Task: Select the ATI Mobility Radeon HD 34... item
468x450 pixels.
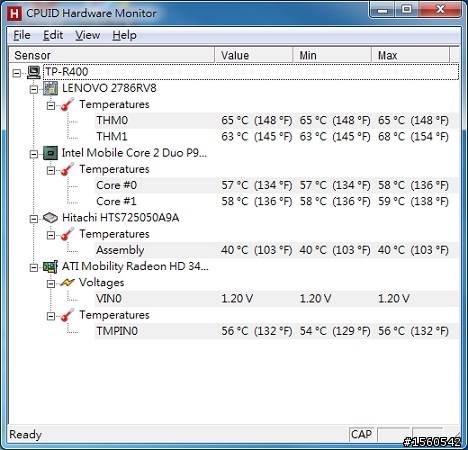Action: (x=135, y=266)
